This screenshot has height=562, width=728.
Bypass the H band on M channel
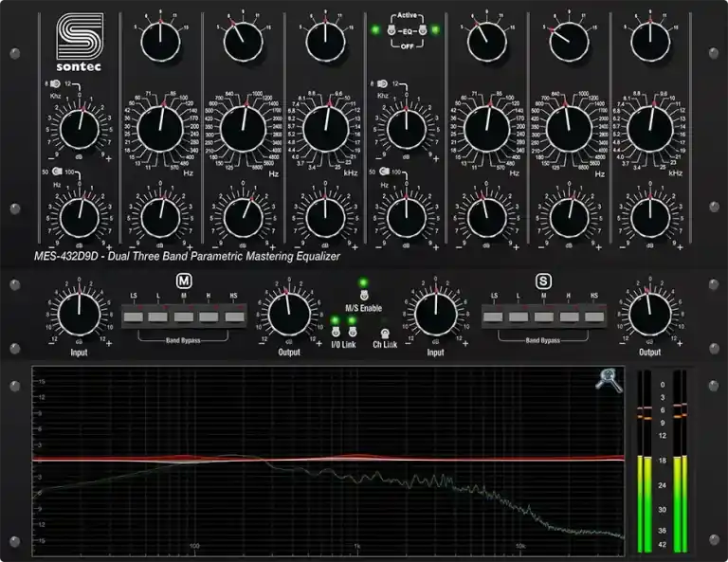coord(209,317)
